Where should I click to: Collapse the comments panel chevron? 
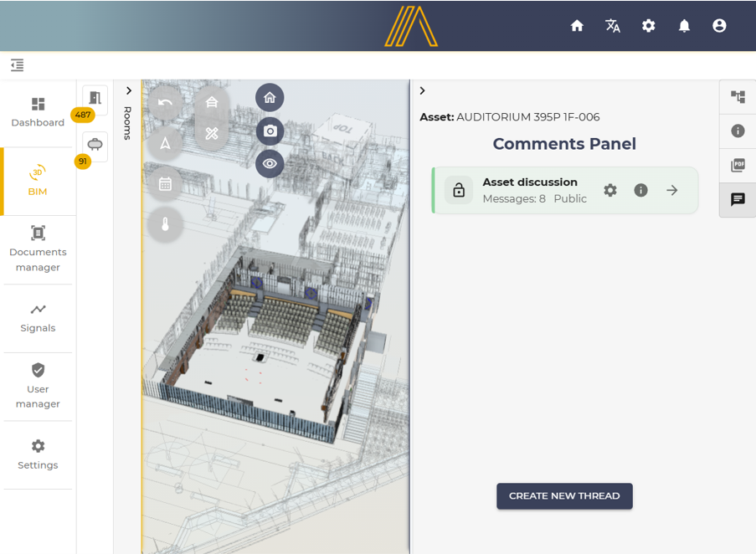[422, 91]
